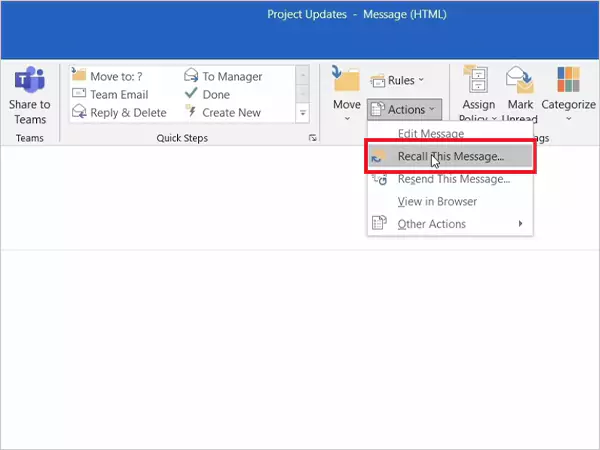Expand the Quick Steps gallery arrow
Image resolution: width=600 pixels, height=450 pixels.
pos(302,113)
